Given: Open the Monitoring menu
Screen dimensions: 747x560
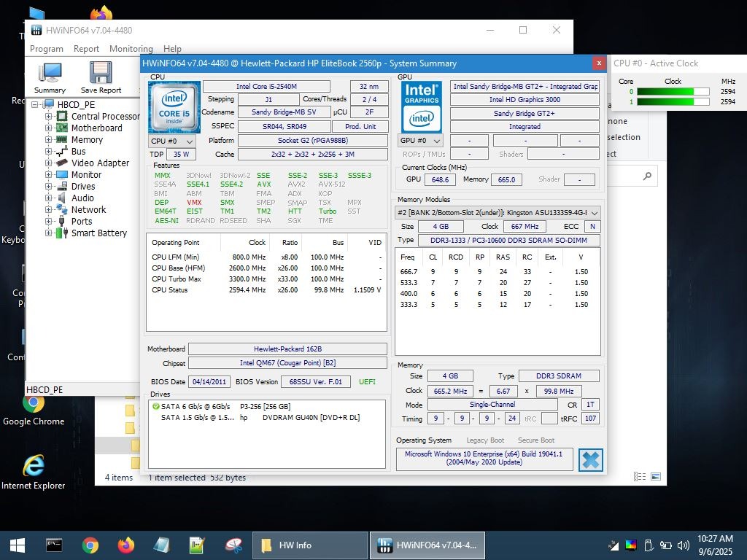Looking at the screenshot, I should pyautogui.click(x=131, y=49).
